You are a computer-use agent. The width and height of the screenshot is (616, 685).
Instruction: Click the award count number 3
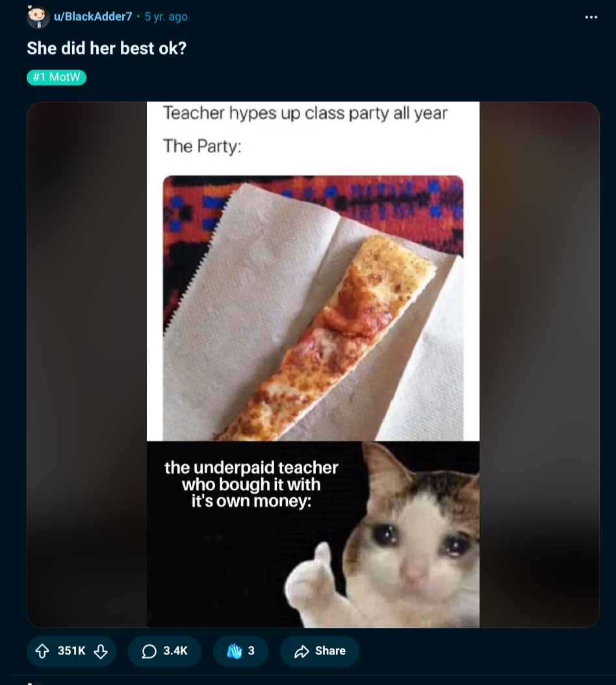coord(251,651)
